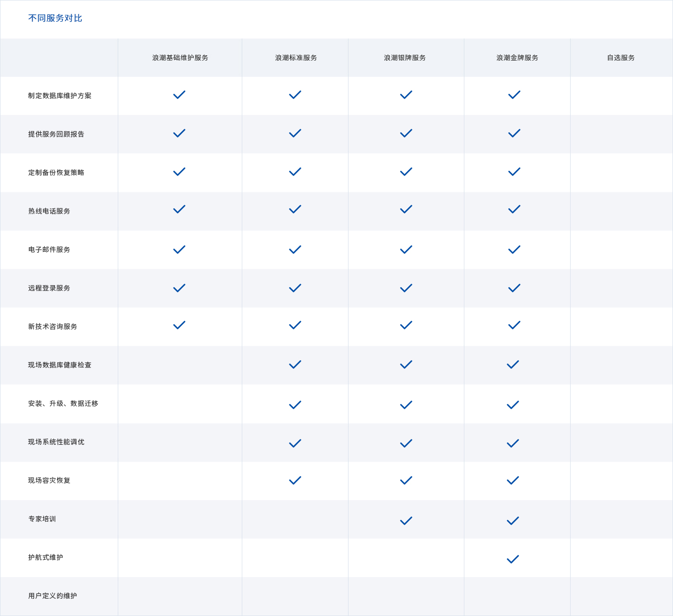The height and width of the screenshot is (616, 673).
Task: Click 热线电话服务 checkmark in 浪潮标准服务 column
Action: pos(295,209)
